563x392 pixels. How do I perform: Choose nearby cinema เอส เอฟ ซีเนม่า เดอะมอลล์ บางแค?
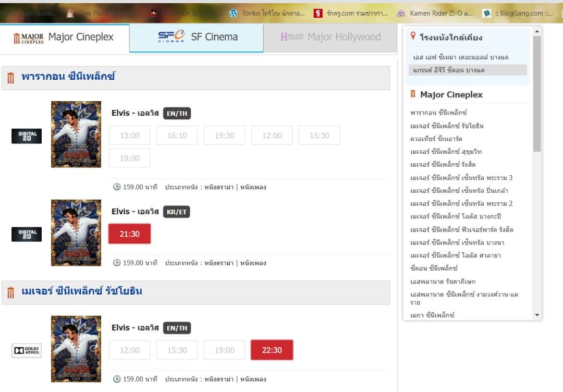(461, 57)
